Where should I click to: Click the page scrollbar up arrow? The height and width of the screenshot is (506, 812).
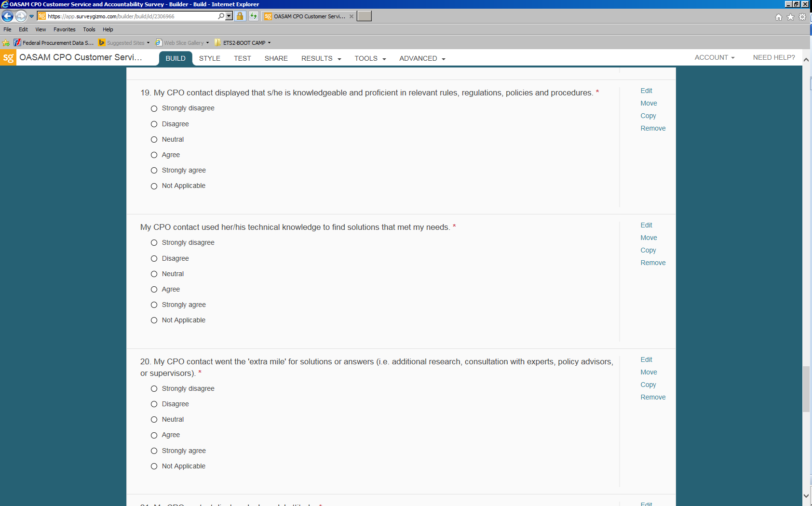tap(806, 60)
